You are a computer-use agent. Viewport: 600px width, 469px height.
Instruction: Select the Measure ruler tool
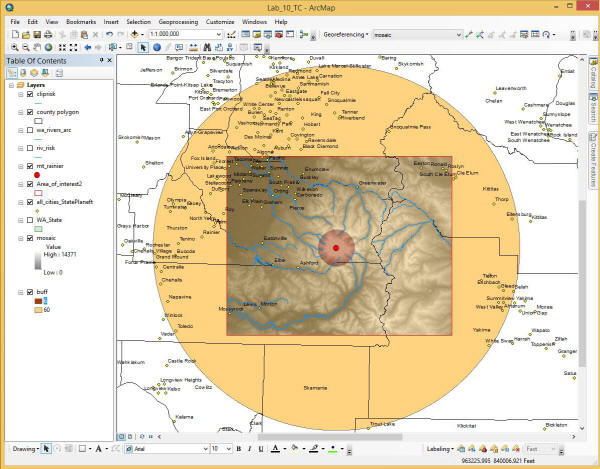(x=193, y=47)
